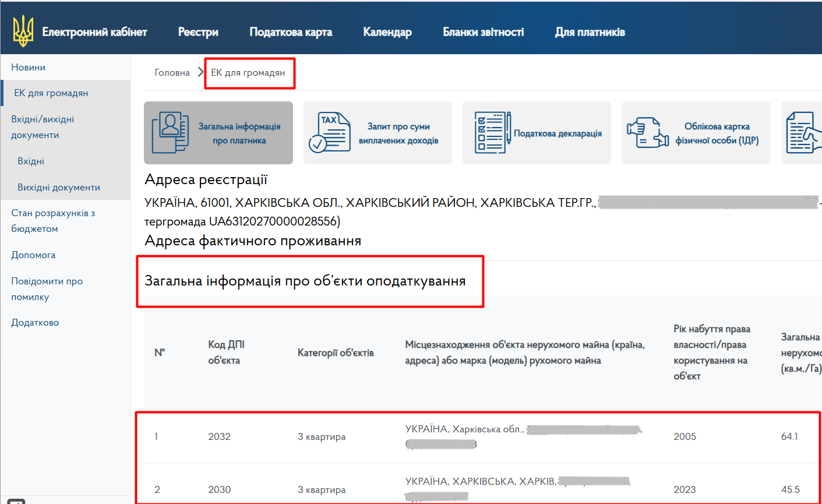Select Вихідні документи in the sidebar
Image resolution: width=822 pixels, height=504 pixels.
[x=59, y=188]
